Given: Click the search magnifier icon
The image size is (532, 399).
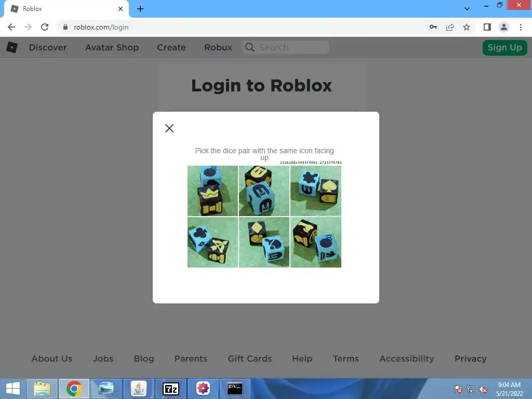Looking at the screenshot, I should coord(250,47).
